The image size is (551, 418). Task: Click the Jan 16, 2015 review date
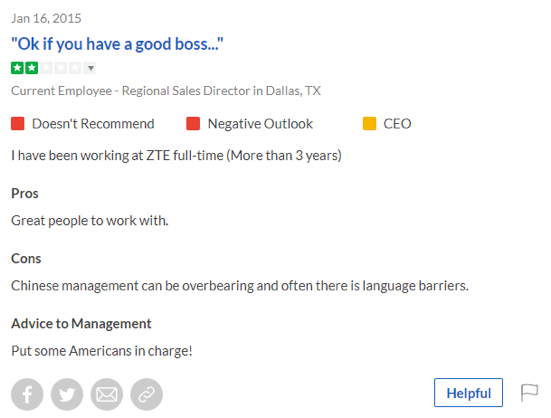tap(46, 19)
